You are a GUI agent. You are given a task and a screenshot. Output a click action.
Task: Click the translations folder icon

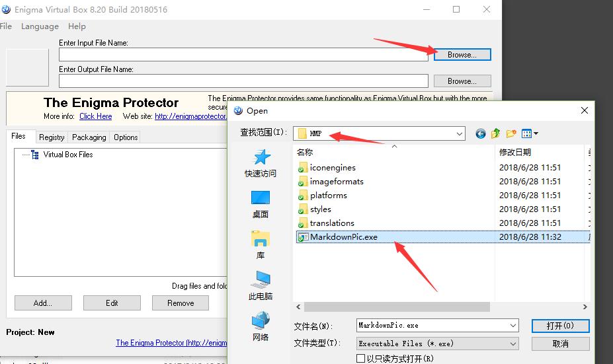coord(302,223)
